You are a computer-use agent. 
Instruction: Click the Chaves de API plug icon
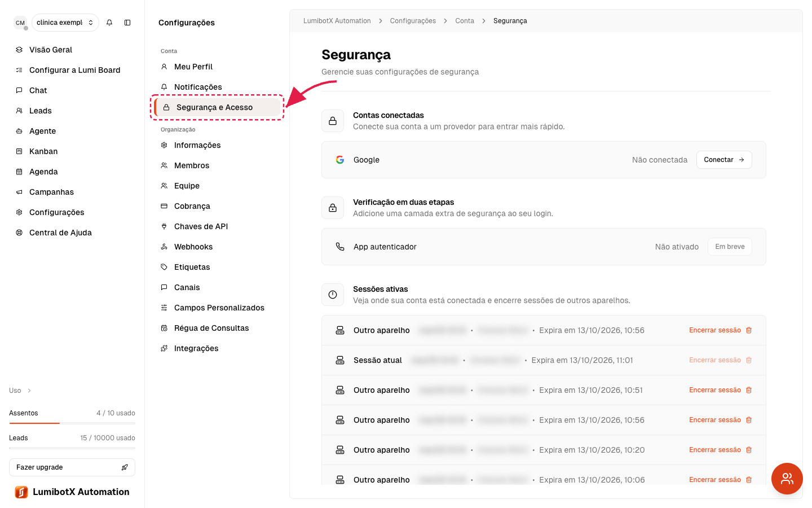click(164, 226)
